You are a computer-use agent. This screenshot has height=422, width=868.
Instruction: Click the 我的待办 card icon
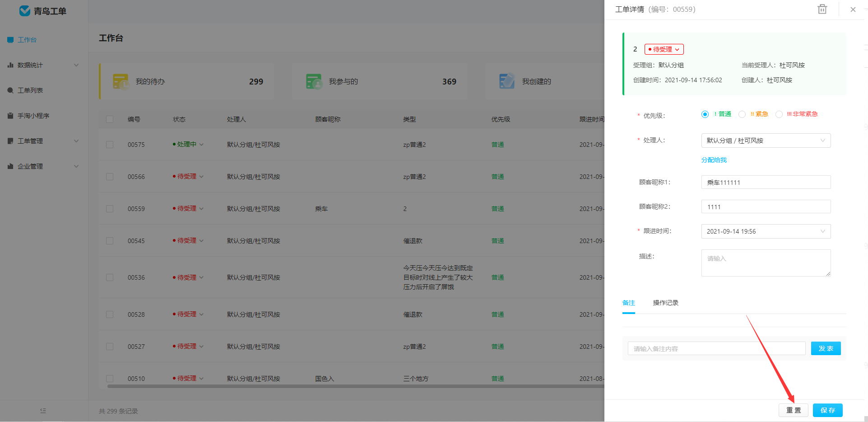(x=121, y=81)
